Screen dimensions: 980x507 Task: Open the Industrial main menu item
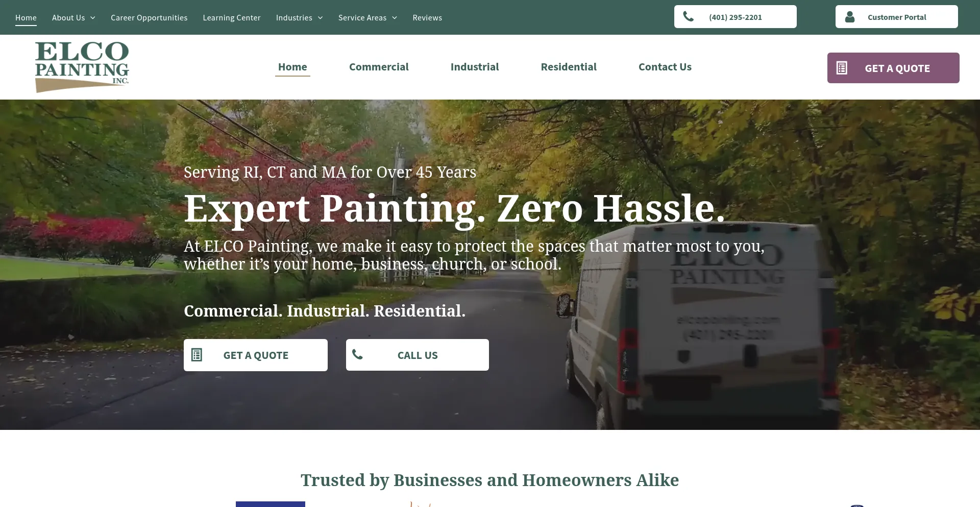click(475, 67)
